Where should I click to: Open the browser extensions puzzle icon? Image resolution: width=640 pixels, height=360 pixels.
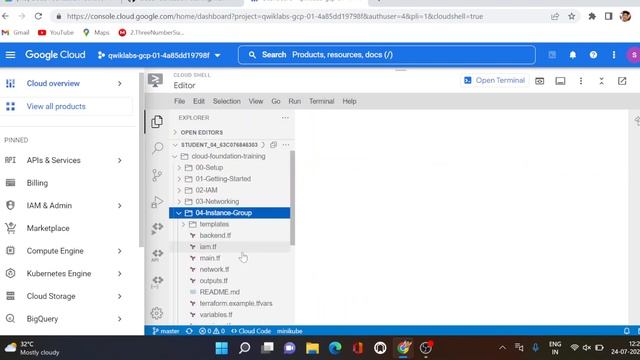tap(592, 16)
